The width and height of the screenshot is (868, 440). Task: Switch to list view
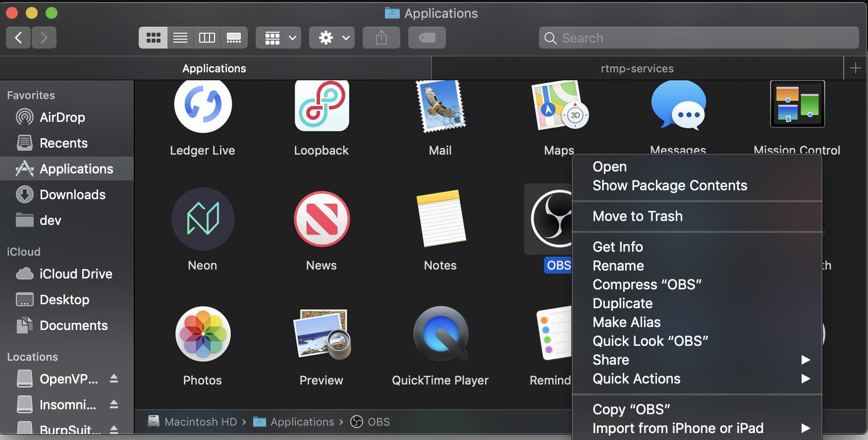click(180, 38)
